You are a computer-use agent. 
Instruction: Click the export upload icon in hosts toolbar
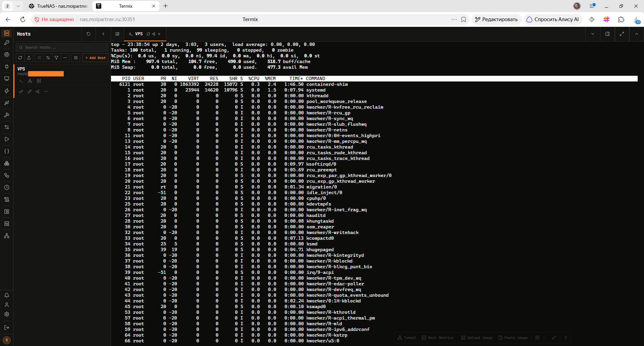(x=29, y=58)
